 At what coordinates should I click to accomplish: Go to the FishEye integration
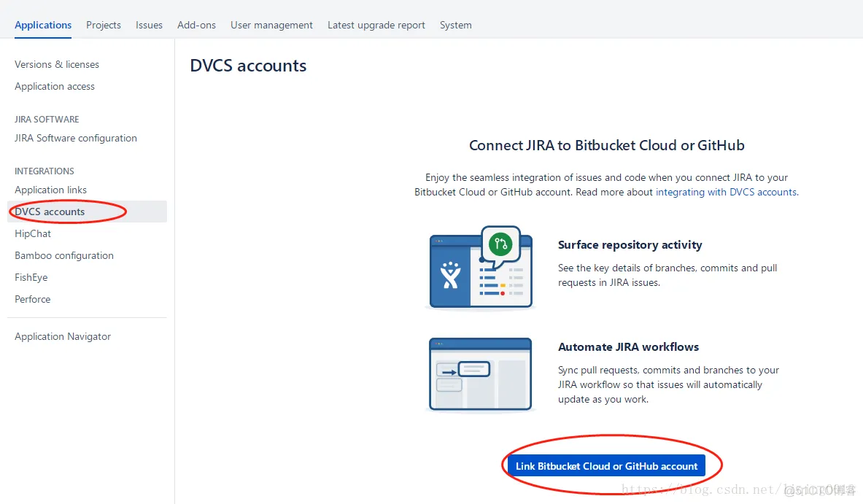[x=31, y=277]
